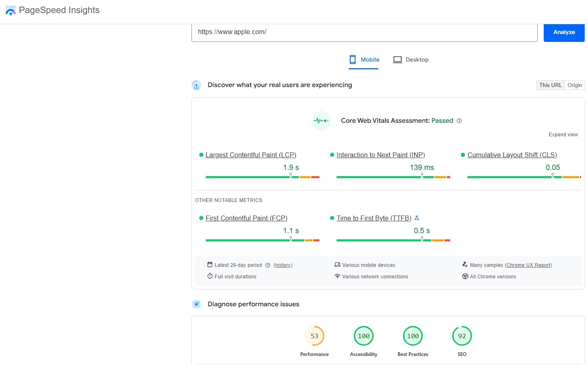Screen dimensions: 588x365
Task: Click the URL input field
Action: click(364, 32)
